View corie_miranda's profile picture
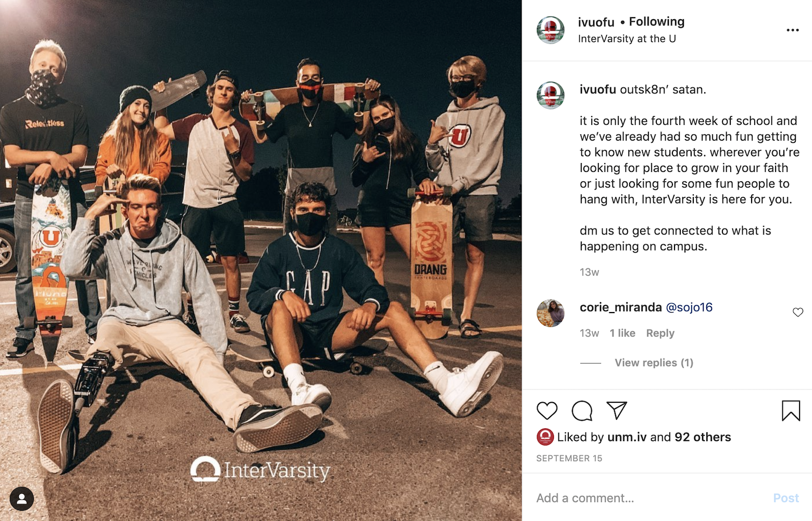This screenshot has height=521, width=812. pyautogui.click(x=551, y=313)
